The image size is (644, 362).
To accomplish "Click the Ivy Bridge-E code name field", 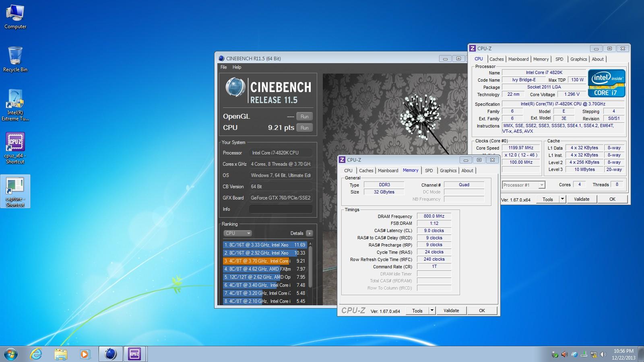I will 524,80.
